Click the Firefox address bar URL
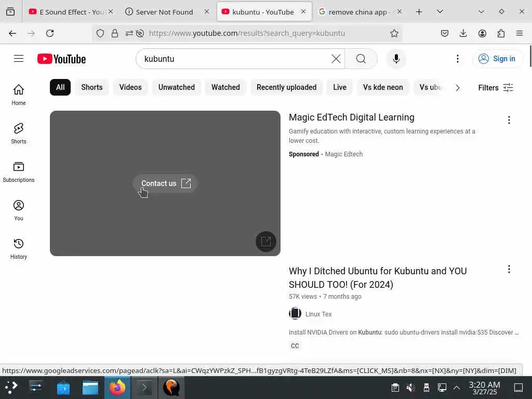Screen dimensions: 532x399 click(247, 33)
